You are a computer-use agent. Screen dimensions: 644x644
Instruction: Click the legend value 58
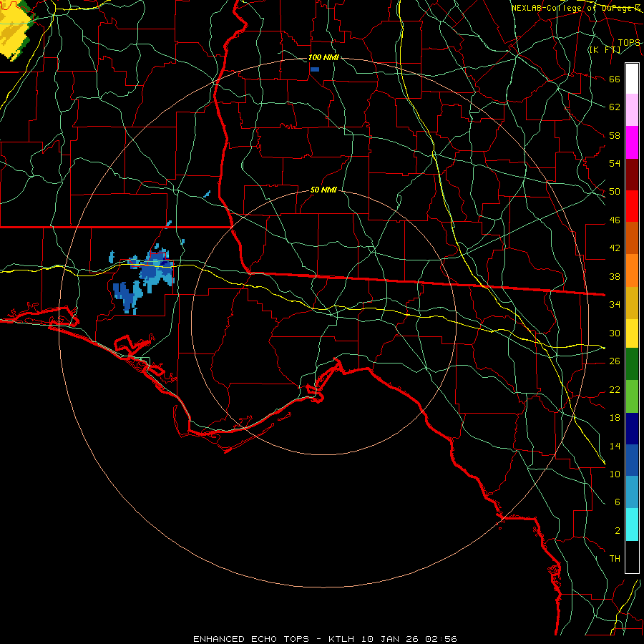(x=615, y=135)
